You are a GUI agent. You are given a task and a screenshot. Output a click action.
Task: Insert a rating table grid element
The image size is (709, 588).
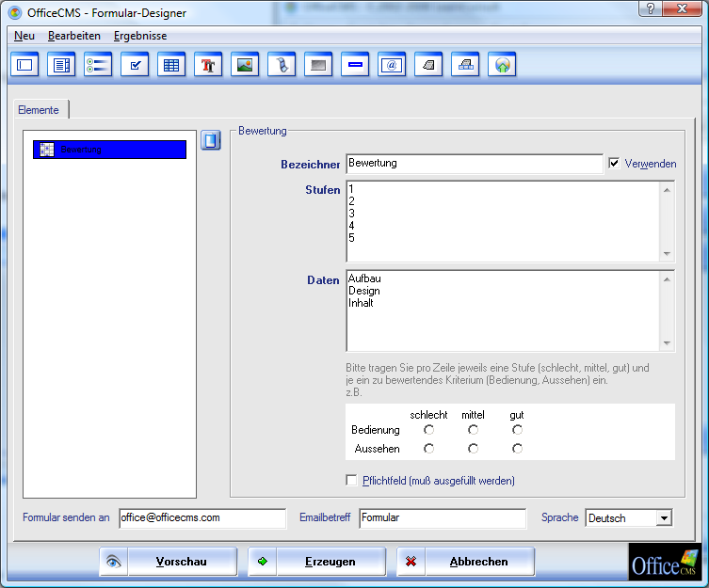(x=171, y=65)
